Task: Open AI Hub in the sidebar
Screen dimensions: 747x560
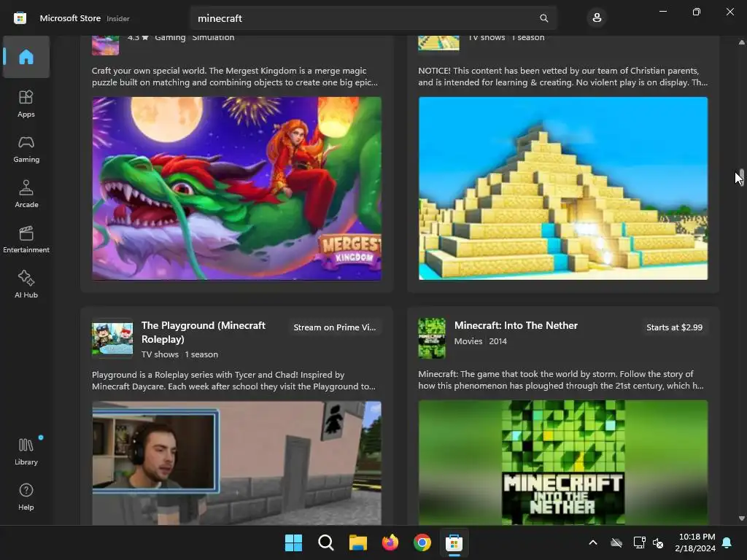Action: [26, 284]
